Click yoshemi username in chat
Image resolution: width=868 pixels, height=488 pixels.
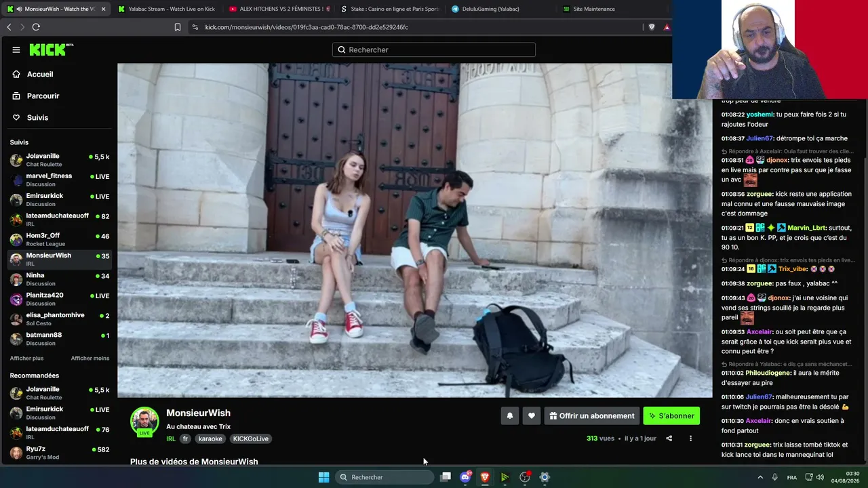(x=759, y=115)
